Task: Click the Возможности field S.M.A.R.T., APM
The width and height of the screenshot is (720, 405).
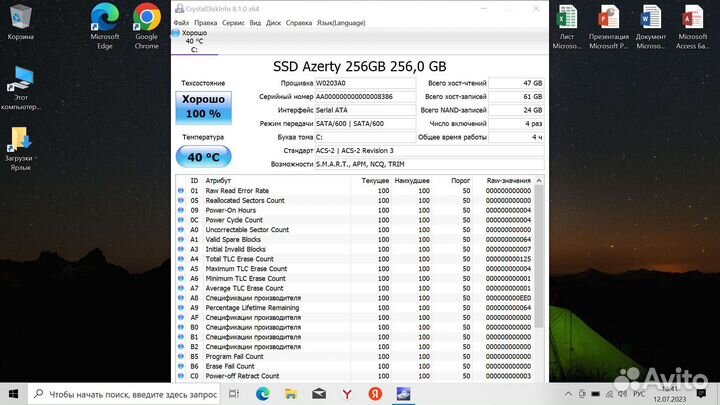Action: click(429, 164)
